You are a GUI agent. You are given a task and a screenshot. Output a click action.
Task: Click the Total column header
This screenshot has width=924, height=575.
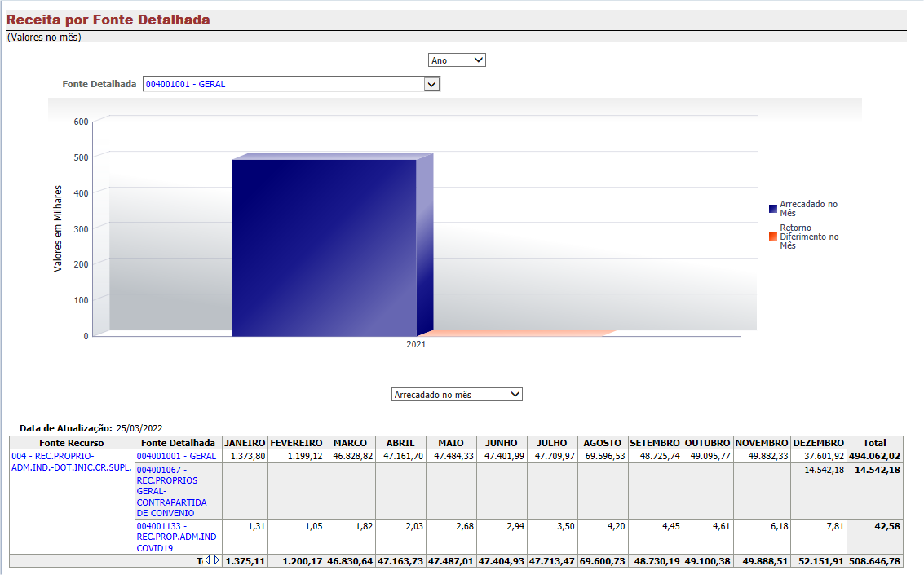tap(874, 443)
